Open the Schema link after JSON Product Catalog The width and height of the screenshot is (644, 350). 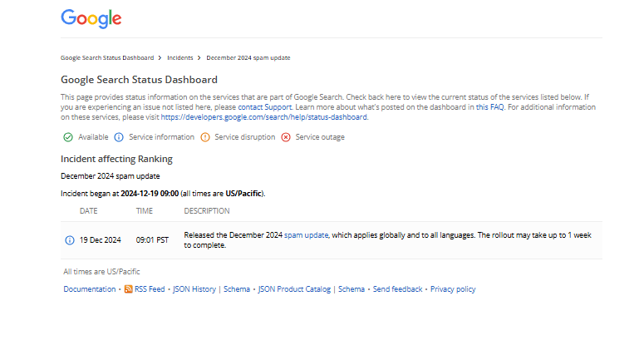[x=351, y=289]
